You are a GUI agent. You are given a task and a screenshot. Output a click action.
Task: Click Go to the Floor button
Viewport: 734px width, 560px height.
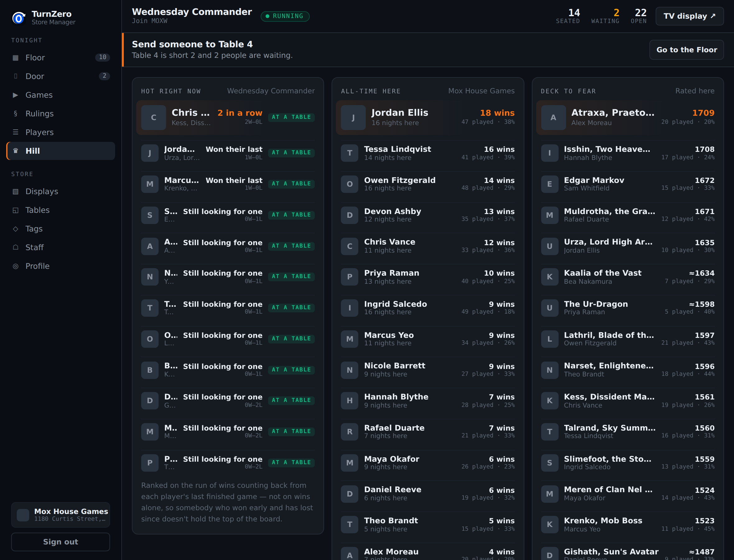coord(686,50)
